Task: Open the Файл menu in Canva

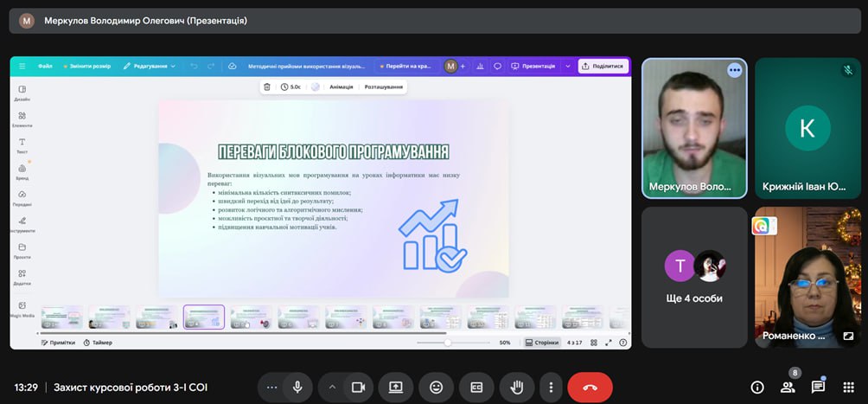Action: click(x=45, y=66)
